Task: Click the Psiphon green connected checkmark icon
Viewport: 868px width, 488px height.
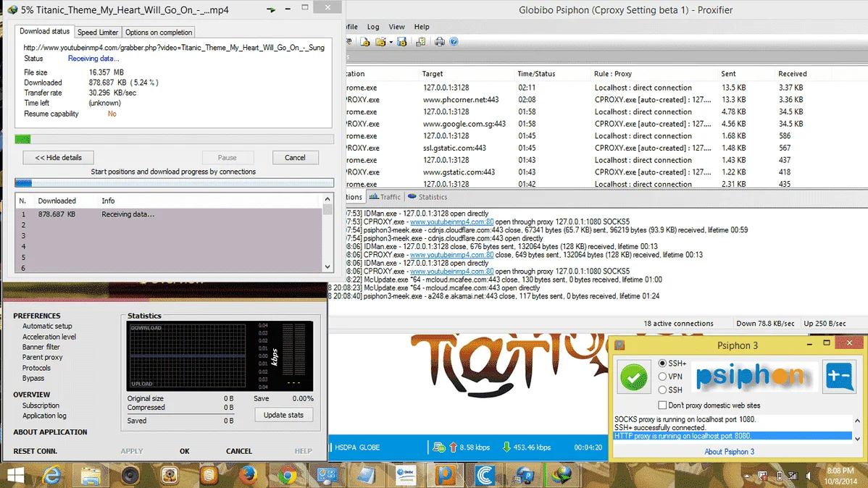Action: 634,376
